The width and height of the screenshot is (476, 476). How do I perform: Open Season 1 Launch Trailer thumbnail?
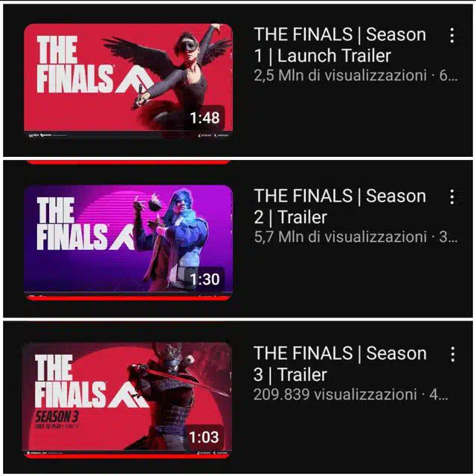129,81
